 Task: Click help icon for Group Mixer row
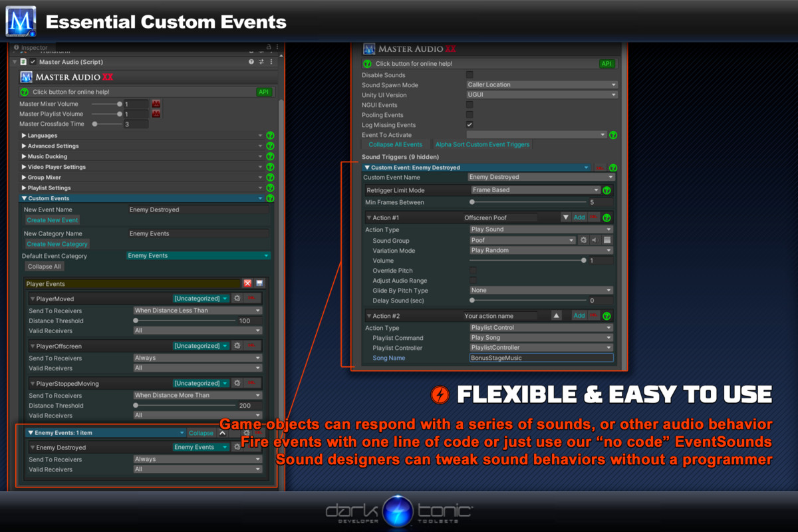tap(270, 178)
